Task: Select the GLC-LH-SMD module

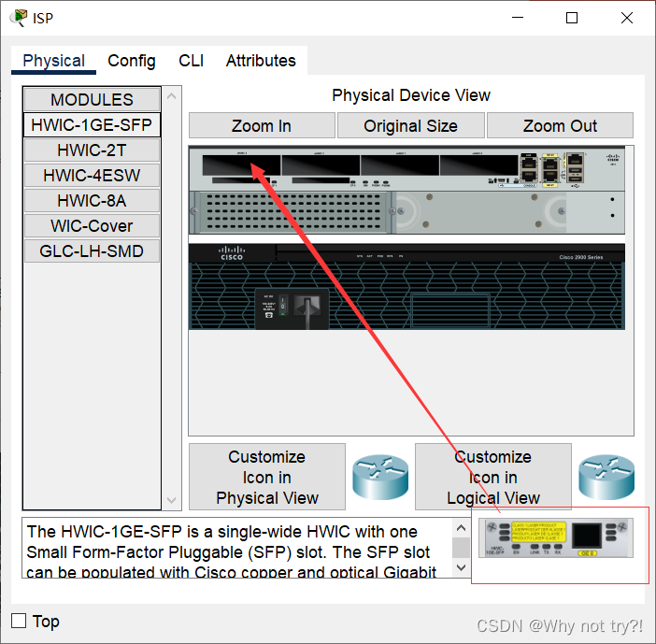Action: 92,251
